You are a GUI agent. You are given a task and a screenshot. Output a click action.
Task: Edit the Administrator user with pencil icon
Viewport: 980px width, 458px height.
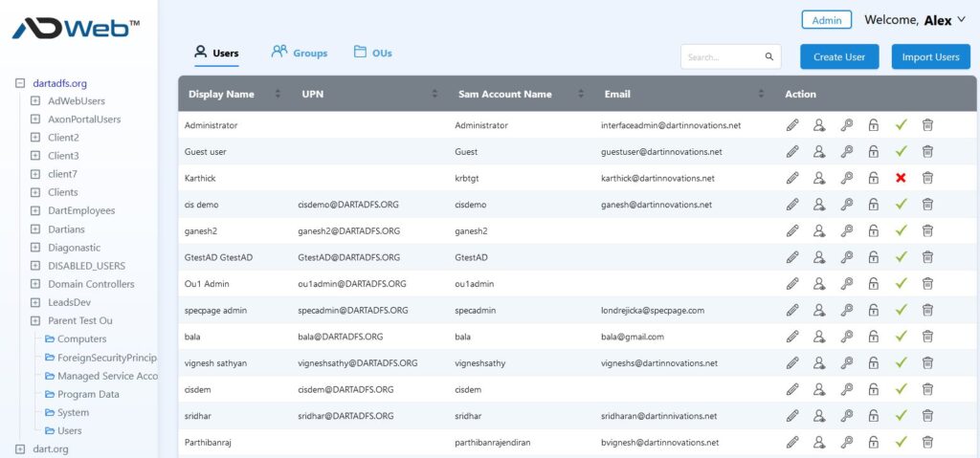[792, 125]
